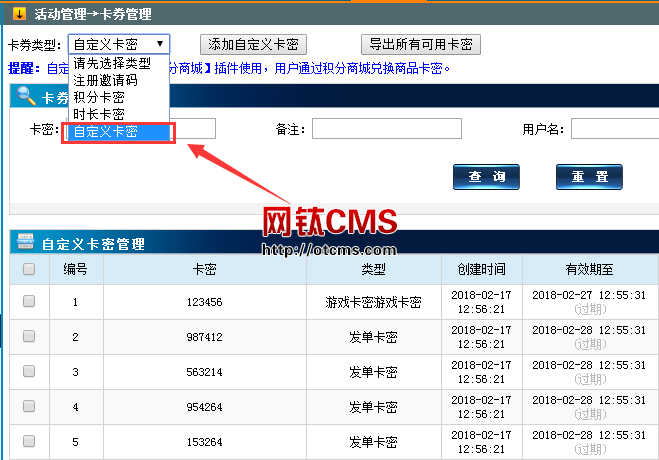
Task: Click the 卡密 value 563214
Action: point(205,372)
